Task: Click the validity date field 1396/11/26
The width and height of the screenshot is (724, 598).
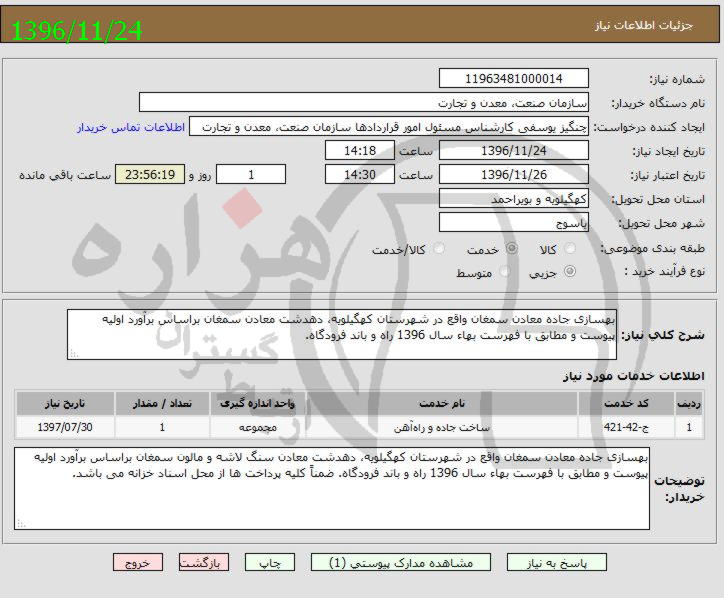Action: pyautogui.click(x=513, y=175)
